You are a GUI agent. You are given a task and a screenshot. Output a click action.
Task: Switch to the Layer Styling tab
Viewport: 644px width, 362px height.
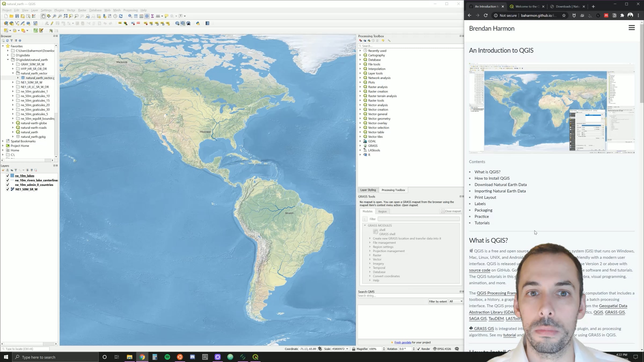pos(368,190)
